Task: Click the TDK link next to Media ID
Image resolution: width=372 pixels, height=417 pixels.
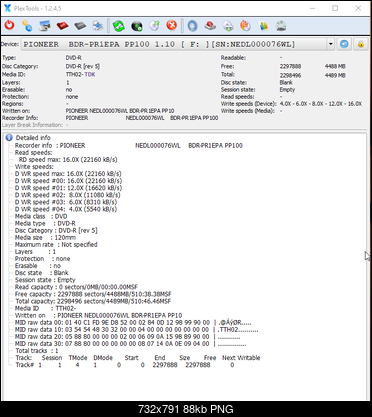Action: coord(90,74)
